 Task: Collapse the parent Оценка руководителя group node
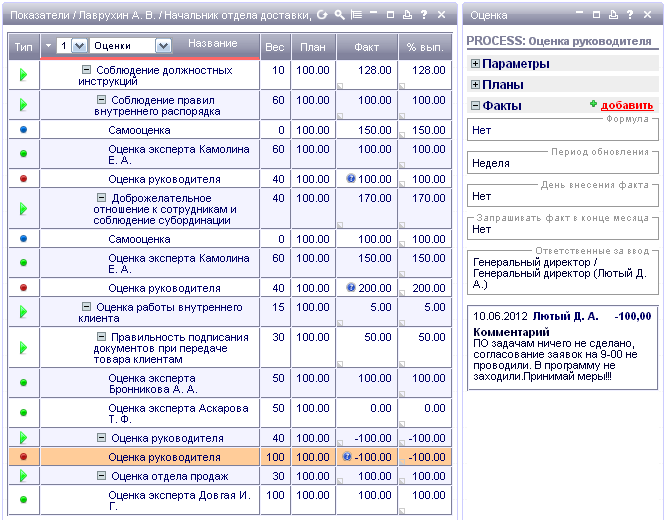pos(101,438)
